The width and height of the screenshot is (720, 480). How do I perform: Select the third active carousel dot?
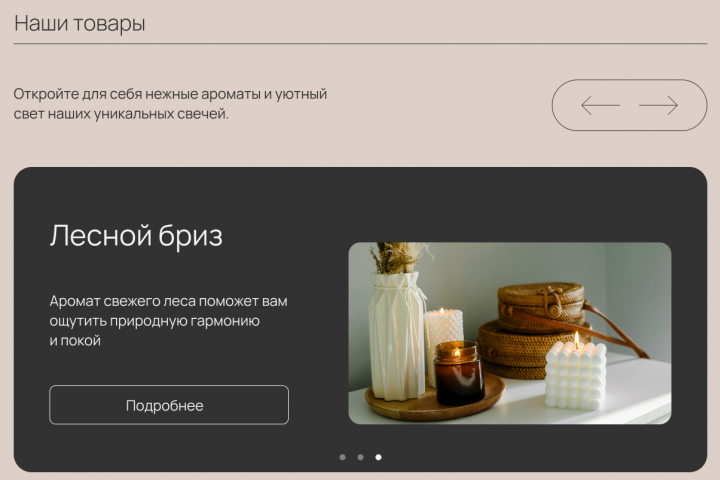pos(378,457)
